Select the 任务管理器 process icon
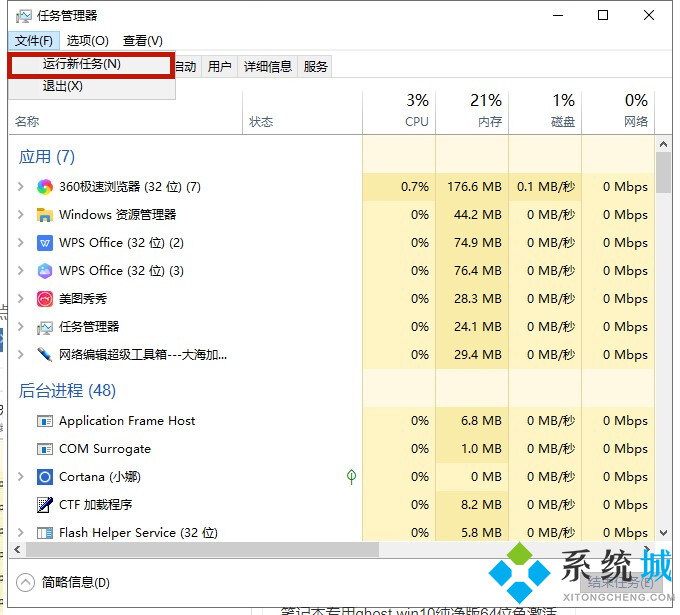This screenshot has width=680, height=615. [45, 327]
